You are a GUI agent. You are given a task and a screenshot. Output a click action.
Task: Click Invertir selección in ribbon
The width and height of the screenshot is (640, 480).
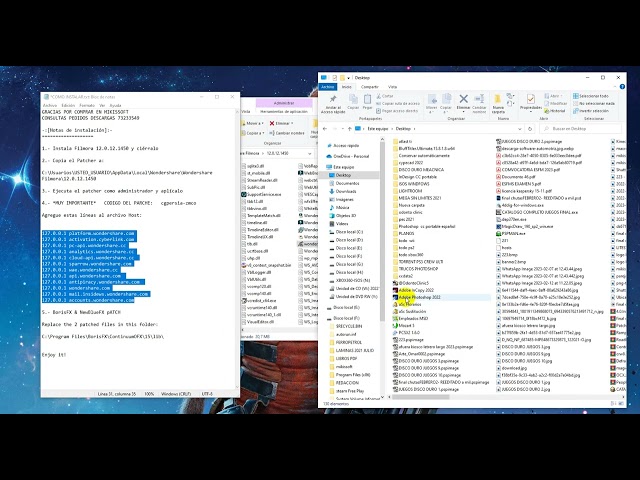pos(591,111)
